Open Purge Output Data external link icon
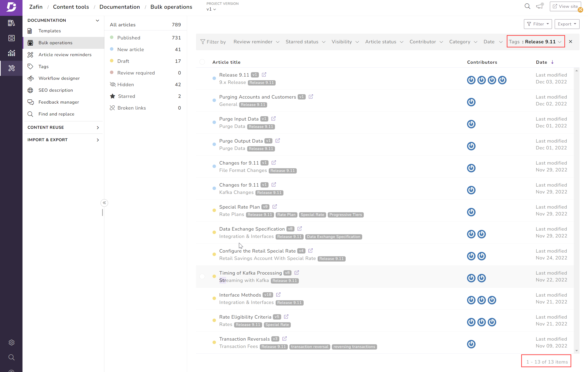This screenshot has width=588, height=372. tap(278, 141)
